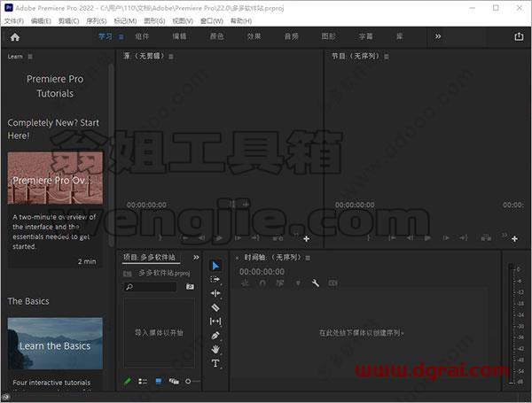Open the Caption track options icon

point(332,283)
